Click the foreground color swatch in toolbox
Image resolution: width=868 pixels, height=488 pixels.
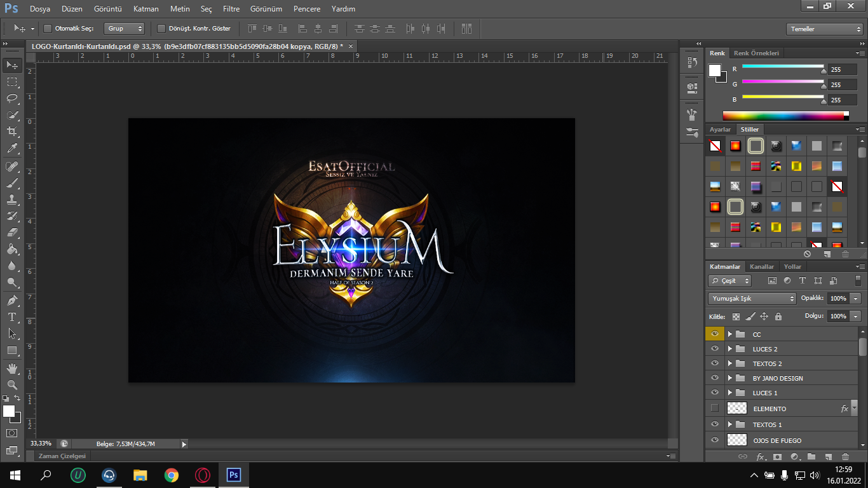[x=9, y=411]
